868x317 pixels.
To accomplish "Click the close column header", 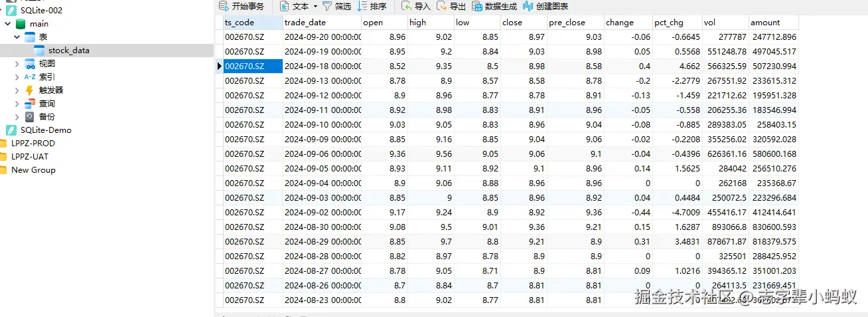I will point(524,23).
